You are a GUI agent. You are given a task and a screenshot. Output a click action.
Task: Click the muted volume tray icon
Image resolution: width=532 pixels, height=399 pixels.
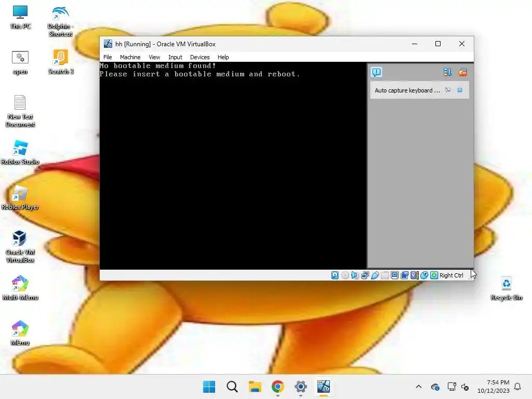point(465,387)
